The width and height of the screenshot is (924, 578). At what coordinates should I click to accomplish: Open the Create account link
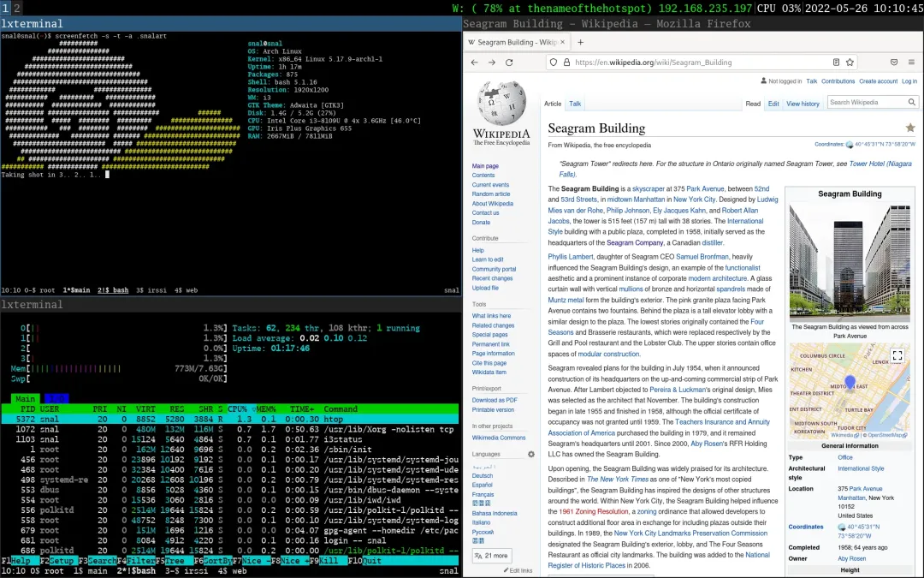coord(878,81)
